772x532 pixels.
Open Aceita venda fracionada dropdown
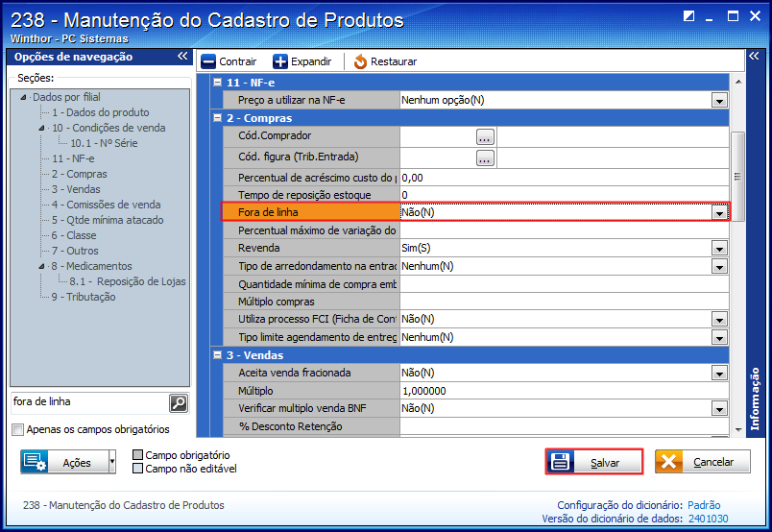click(719, 374)
